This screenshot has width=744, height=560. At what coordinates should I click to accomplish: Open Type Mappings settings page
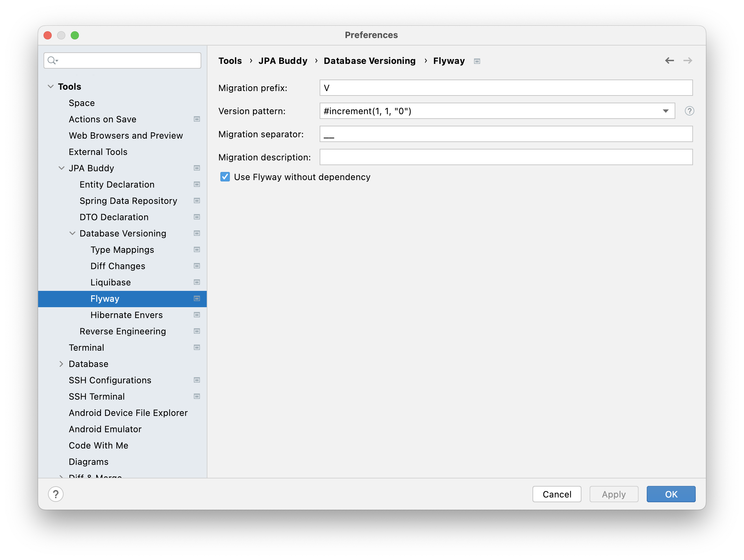[x=122, y=249]
